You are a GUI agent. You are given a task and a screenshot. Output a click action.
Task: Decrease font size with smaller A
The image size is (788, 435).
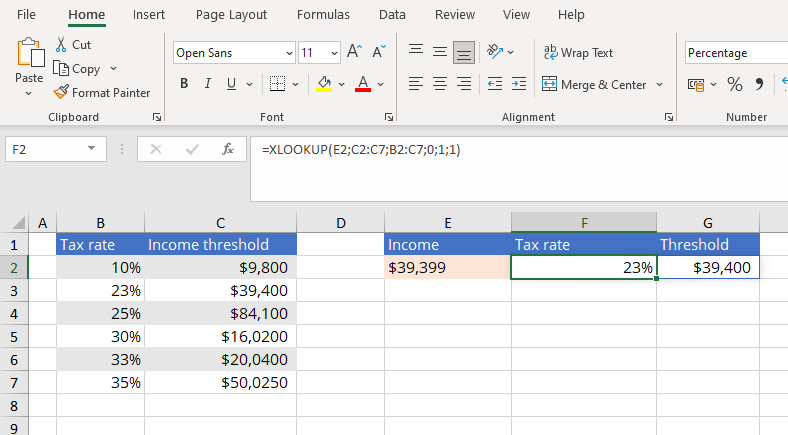pos(379,52)
